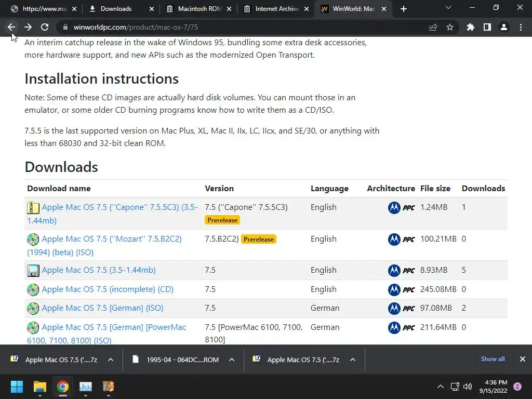The image size is (532, 399).
Task: Switch to the Internet Archive tab
Action: click(276, 9)
